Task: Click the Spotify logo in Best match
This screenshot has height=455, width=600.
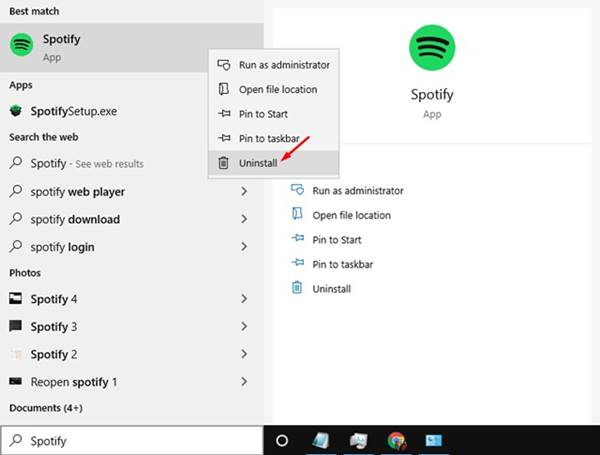Action: 21,47
